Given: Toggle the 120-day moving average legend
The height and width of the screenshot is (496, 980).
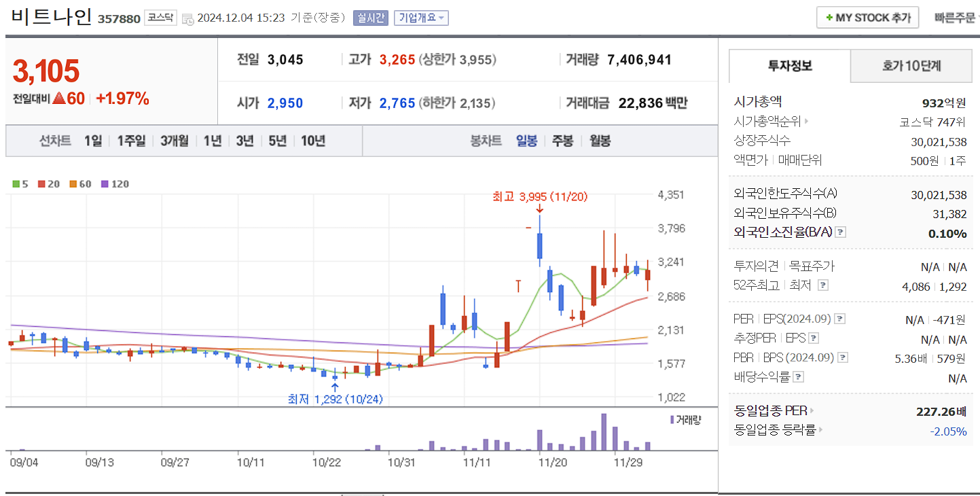Looking at the screenshot, I should (105, 184).
